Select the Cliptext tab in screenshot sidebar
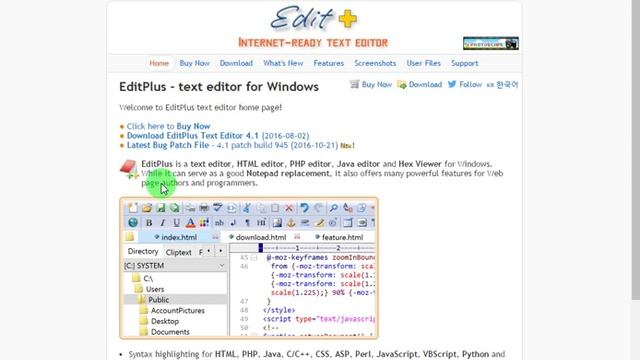Screen dimensions: 640x360 [x=178, y=252]
